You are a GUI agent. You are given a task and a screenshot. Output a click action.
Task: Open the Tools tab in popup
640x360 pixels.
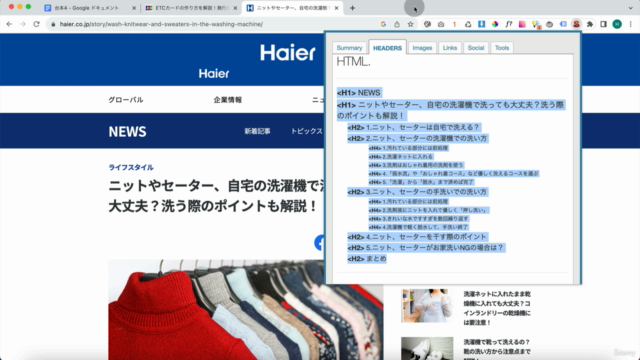(x=502, y=48)
